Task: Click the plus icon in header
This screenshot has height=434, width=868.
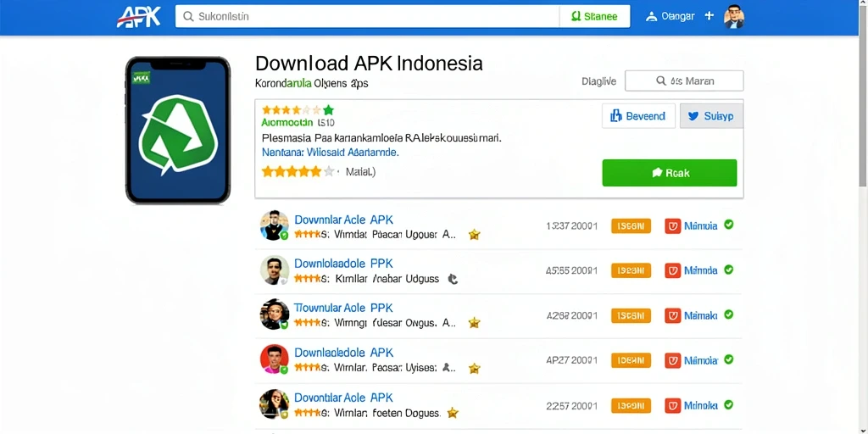Action: point(709,16)
